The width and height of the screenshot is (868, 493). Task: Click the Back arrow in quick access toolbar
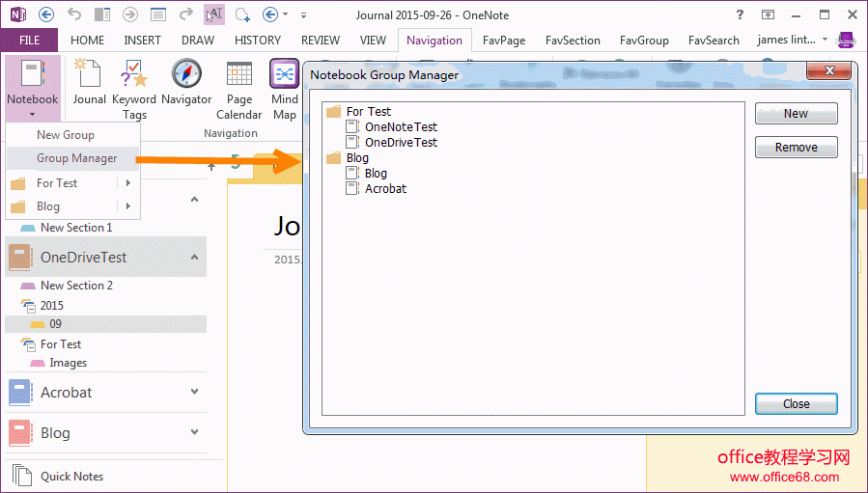click(46, 14)
